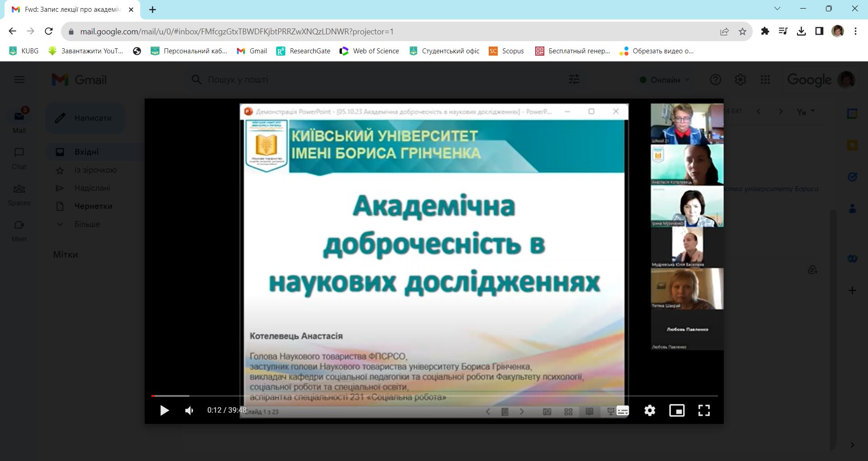The height and width of the screenshot is (461, 868).
Task: Open Google apps grid
Action: (765, 80)
